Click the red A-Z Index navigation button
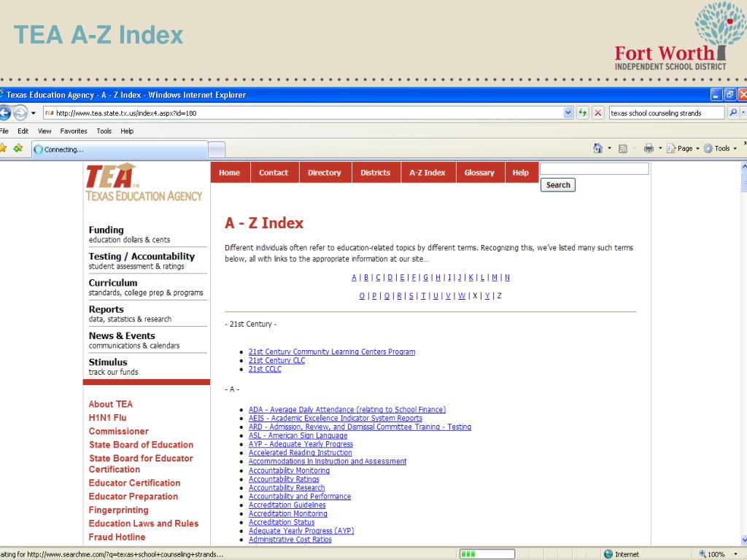Viewport: 747px width, 560px height. 427,173
